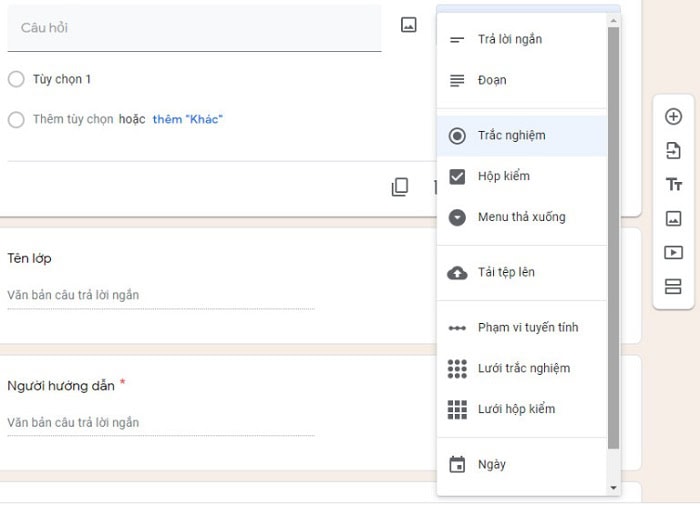Click the add question plus icon
This screenshot has height=505, width=700.
pyautogui.click(x=673, y=117)
